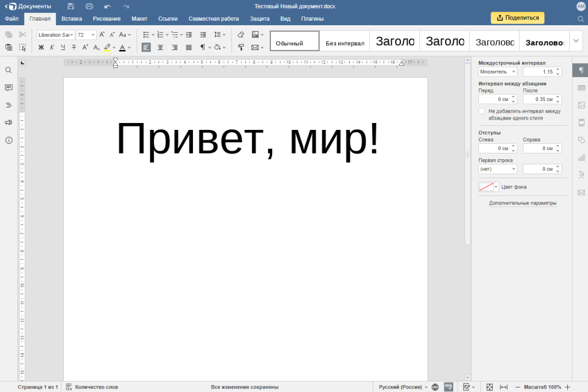Viewport: 588px width, 392px height.
Task: Click the copy style paint roller
Action: click(241, 47)
